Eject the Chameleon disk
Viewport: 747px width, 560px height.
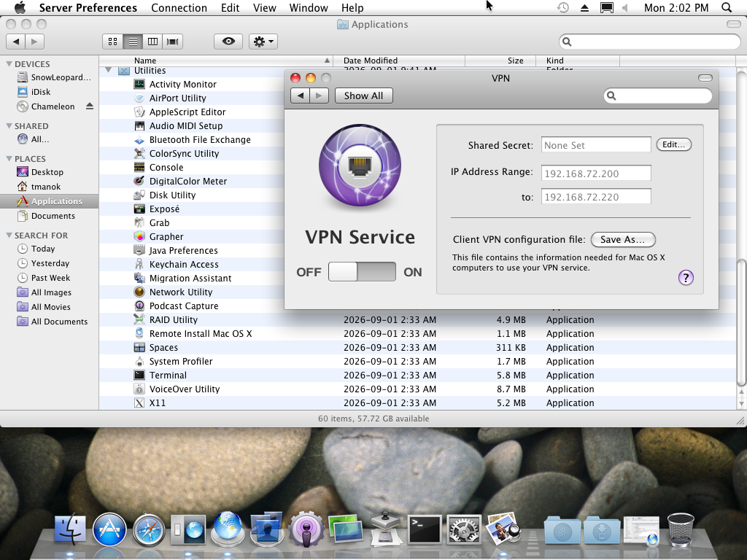pyautogui.click(x=90, y=106)
